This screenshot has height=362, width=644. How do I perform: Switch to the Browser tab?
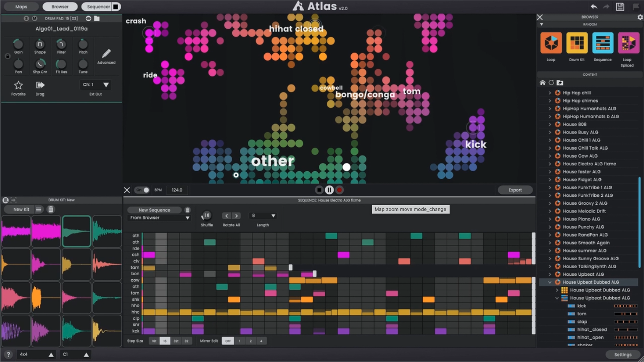tap(60, 7)
